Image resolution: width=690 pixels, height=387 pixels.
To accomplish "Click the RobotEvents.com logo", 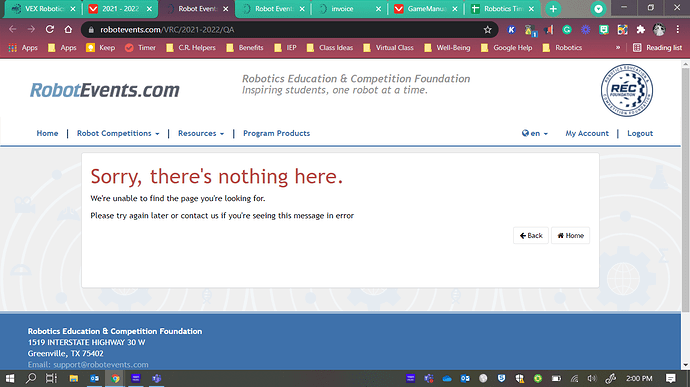I will pyautogui.click(x=105, y=90).
